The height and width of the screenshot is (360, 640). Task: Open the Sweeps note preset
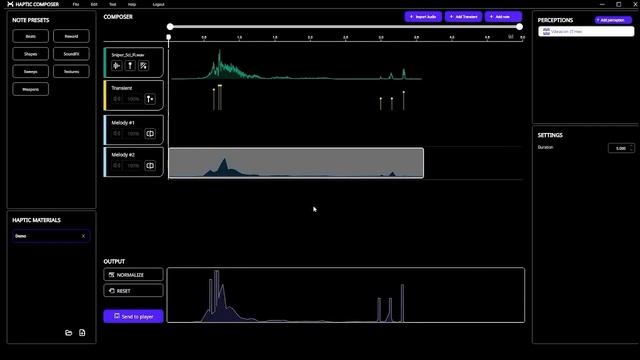pyautogui.click(x=31, y=71)
